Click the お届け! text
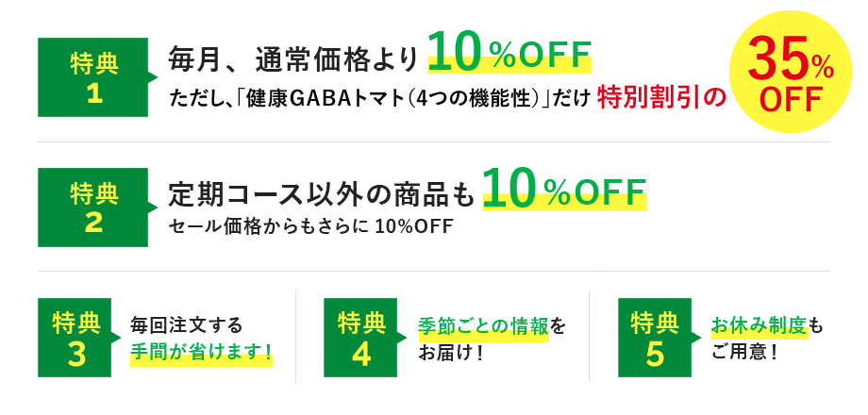868x415 pixels. 451,355
